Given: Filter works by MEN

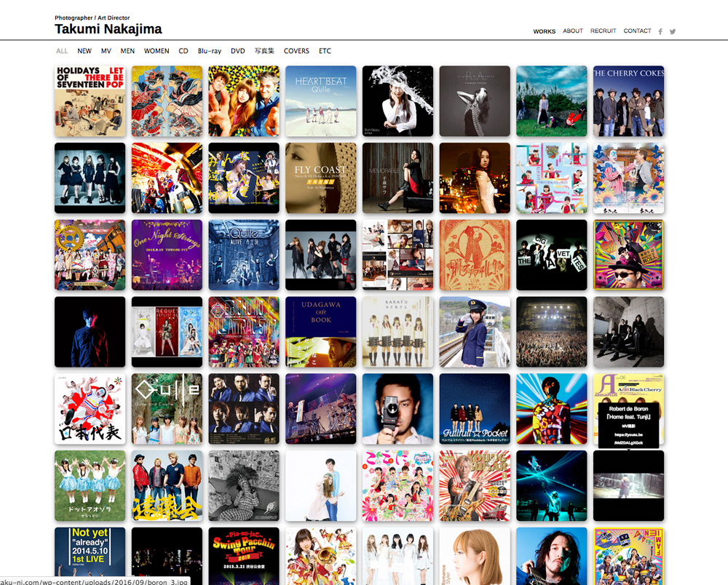Looking at the screenshot, I should [x=127, y=51].
